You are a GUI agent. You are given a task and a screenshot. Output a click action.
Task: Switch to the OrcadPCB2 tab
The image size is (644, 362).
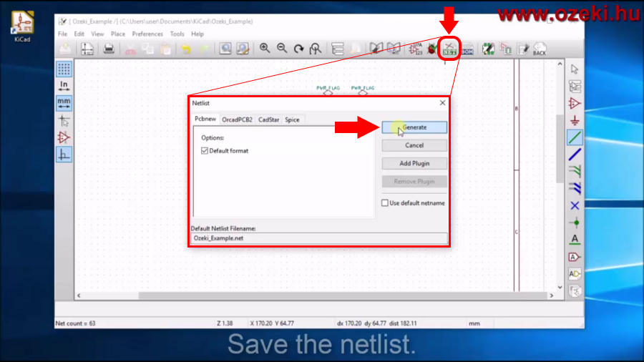point(237,119)
